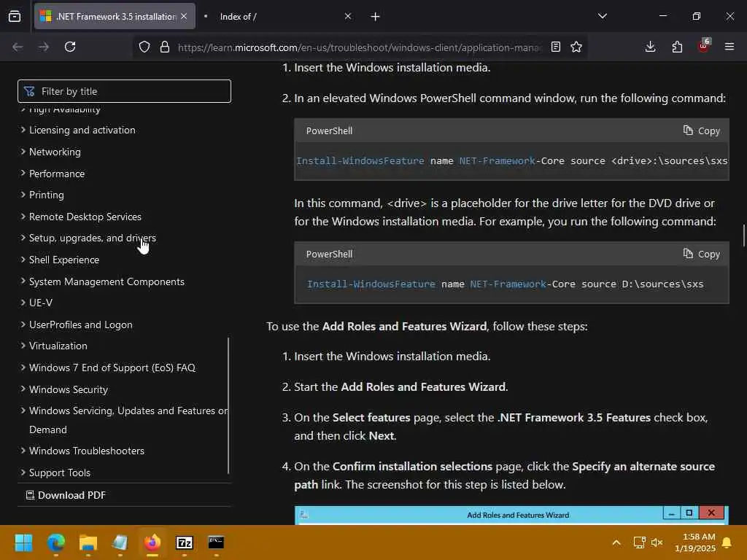Click the table of contents scrollbar
This screenshot has width=747, height=560.
point(228,405)
